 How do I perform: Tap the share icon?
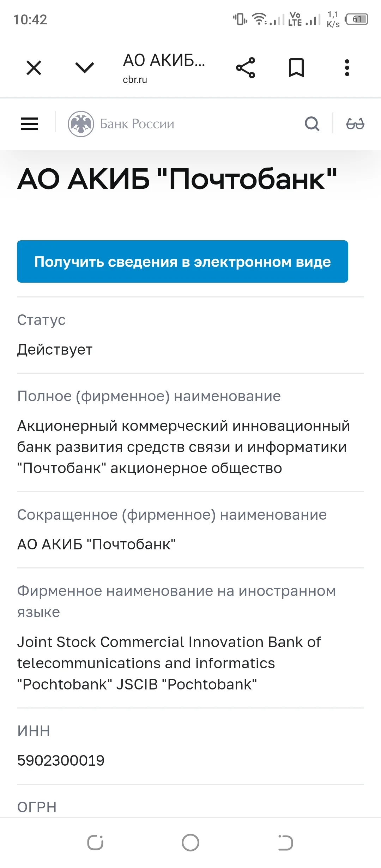(246, 68)
